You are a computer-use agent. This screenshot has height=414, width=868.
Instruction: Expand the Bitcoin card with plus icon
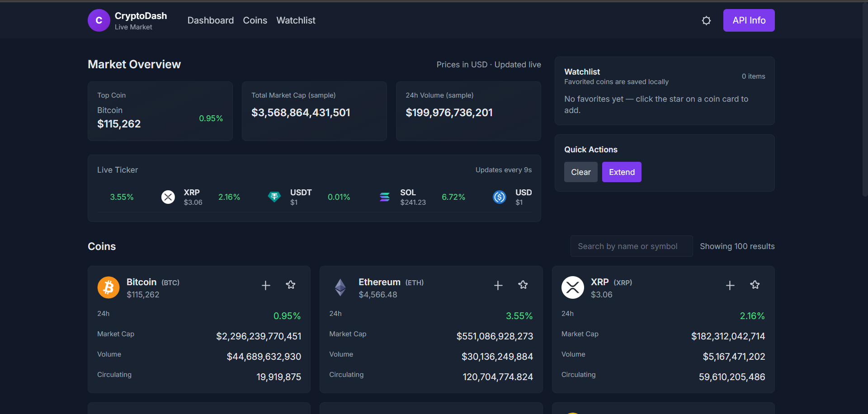point(266,285)
